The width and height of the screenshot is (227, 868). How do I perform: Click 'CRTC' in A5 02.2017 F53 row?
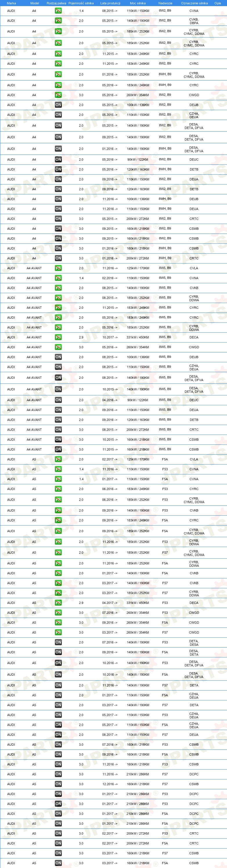coord(194,833)
